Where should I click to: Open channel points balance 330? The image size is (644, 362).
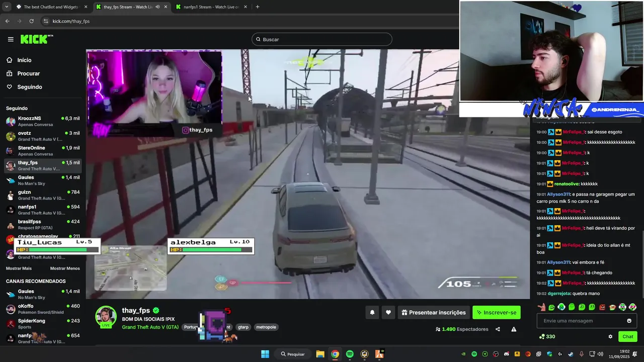pyautogui.click(x=547, y=336)
